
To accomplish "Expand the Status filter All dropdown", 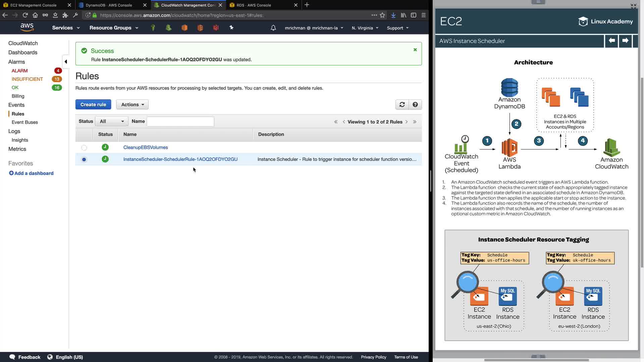I will (x=112, y=121).
